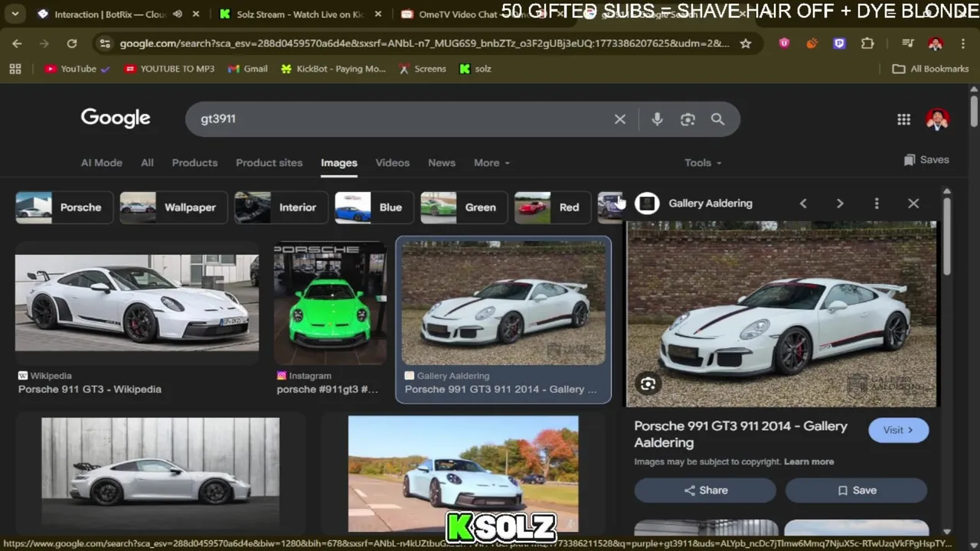Image resolution: width=980 pixels, height=551 pixels.
Task: Mute the BotRix tab audio icon
Action: click(178, 14)
